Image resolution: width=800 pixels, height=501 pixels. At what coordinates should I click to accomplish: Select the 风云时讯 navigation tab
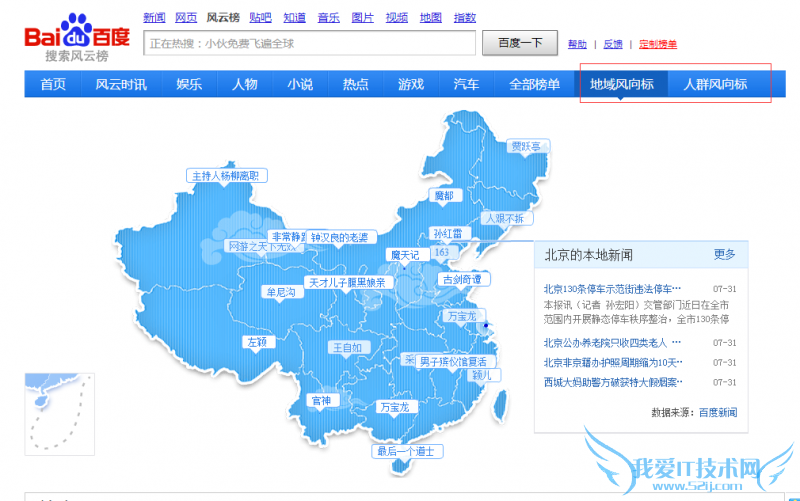pyautogui.click(x=121, y=84)
